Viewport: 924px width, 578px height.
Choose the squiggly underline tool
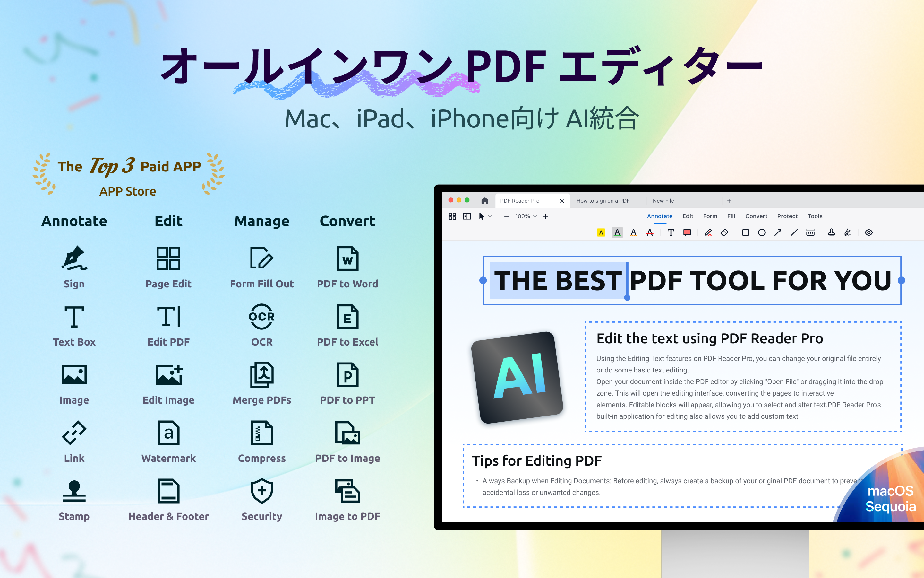point(633,232)
